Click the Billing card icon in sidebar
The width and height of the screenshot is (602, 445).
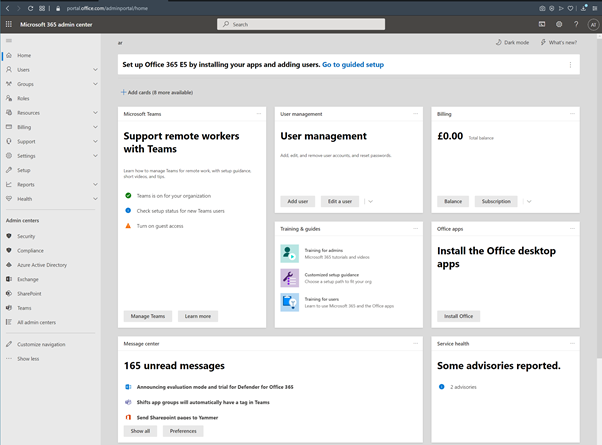pos(9,127)
